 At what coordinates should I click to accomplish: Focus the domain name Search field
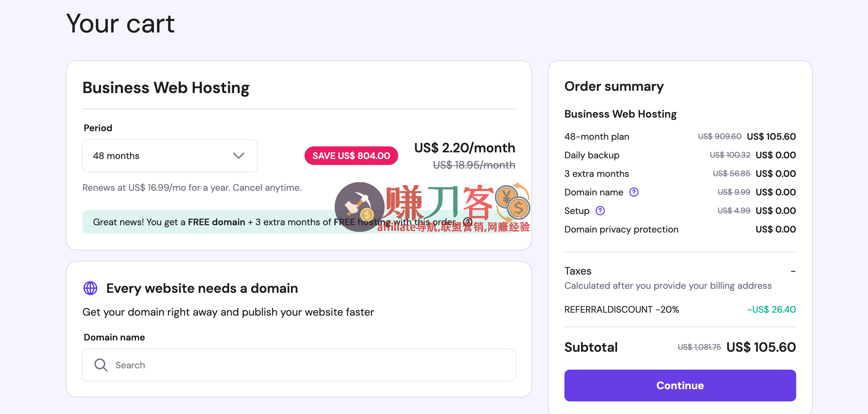[x=299, y=365]
